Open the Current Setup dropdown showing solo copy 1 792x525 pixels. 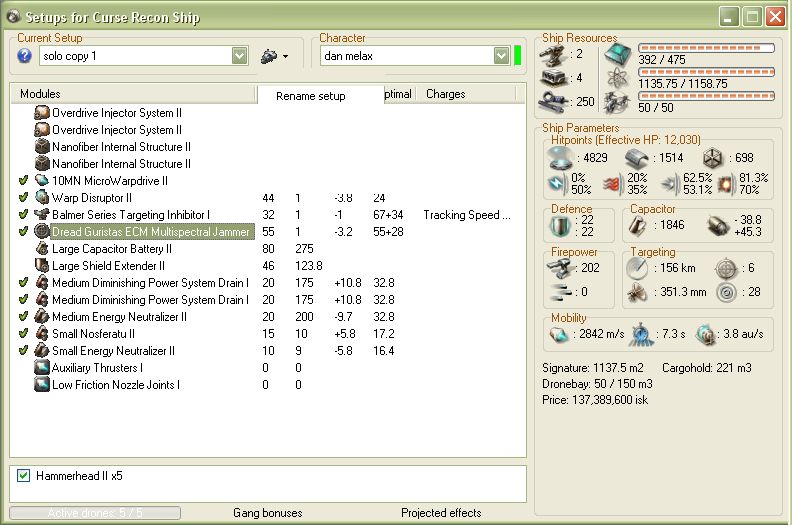[239, 57]
